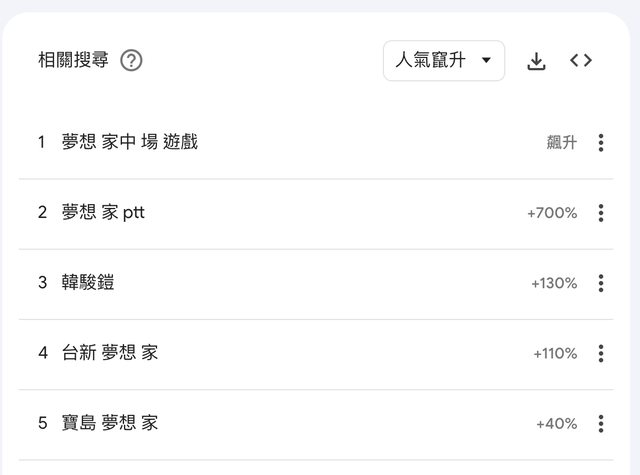This screenshot has width=640, height=475.
Task: Click the 相關搜尋 section title
Action: [73, 61]
